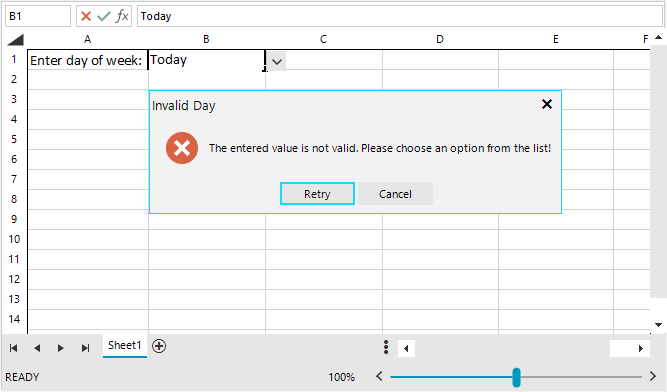
Task: Click the red cancel entry X icon
Action: (86, 16)
